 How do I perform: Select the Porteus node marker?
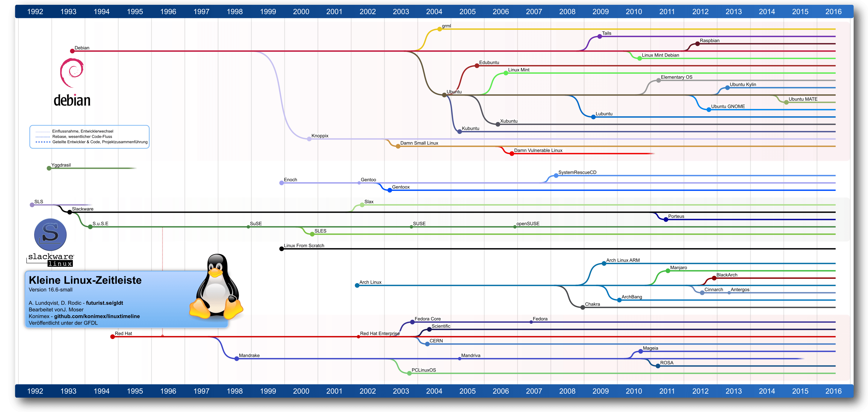point(666,220)
